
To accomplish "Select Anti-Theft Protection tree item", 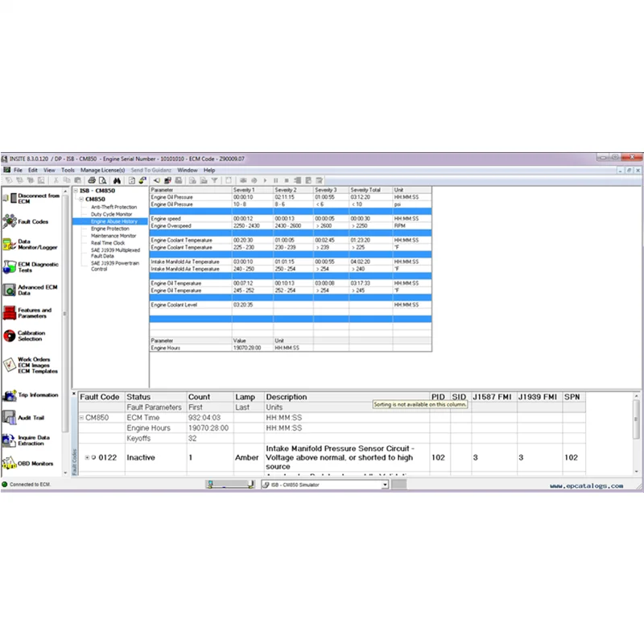I will 114,207.
